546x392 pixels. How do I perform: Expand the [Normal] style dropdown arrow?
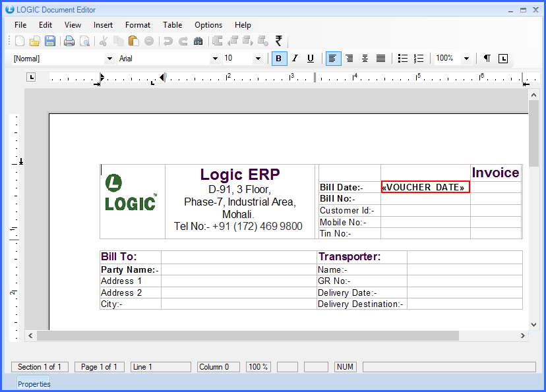pos(109,59)
